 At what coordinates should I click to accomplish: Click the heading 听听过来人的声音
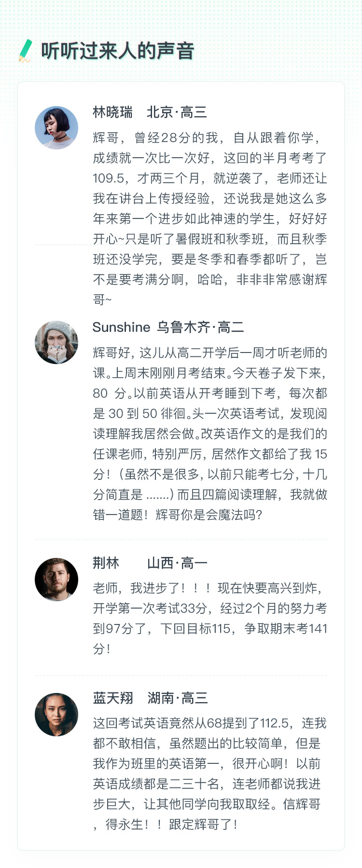pyautogui.click(x=117, y=51)
